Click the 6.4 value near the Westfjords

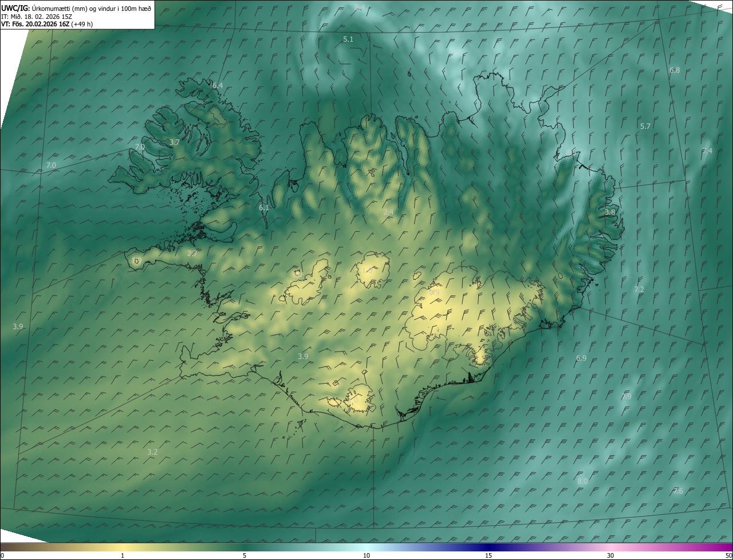pyautogui.click(x=218, y=85)
